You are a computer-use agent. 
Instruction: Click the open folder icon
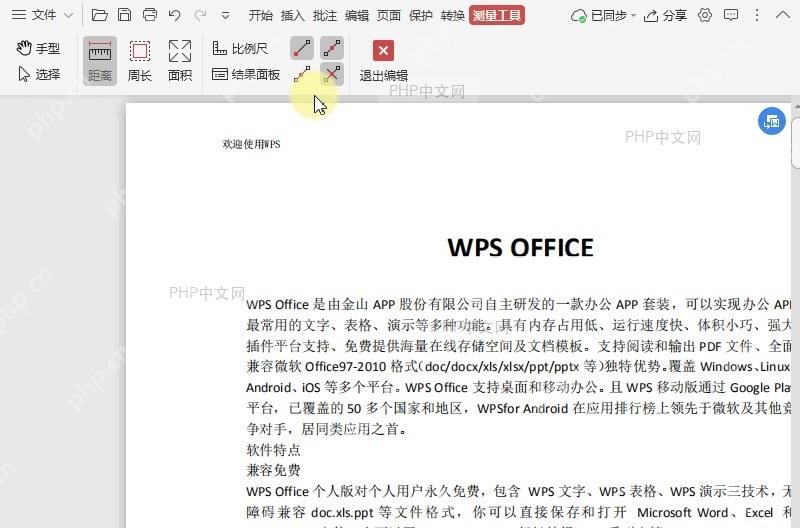pyautogui.click(x=99, y=15)
